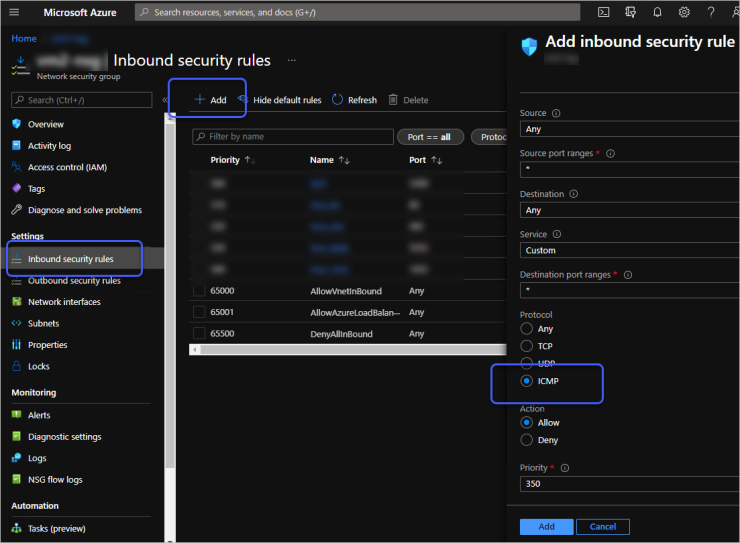740x543 pixels.
Task: Focus the sidebar Search (Ctrl+/) box
Action: click(82, 100)
